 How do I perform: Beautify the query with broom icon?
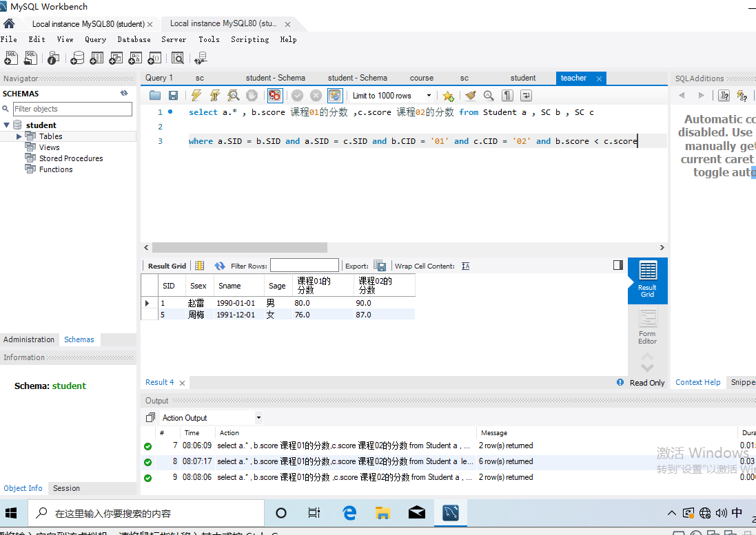[470, 95]
